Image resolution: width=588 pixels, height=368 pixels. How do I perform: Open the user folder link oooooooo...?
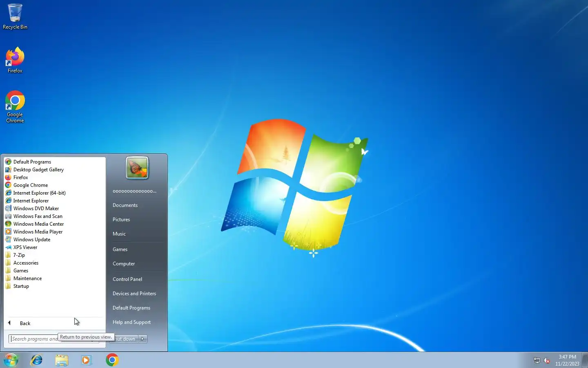click(134, 191)
